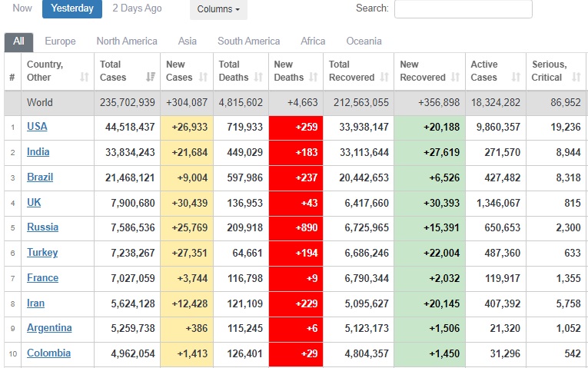Click World serious critical 86,952
The height and width of the screenshot is (368, 588).
click(x=566, y=102)
